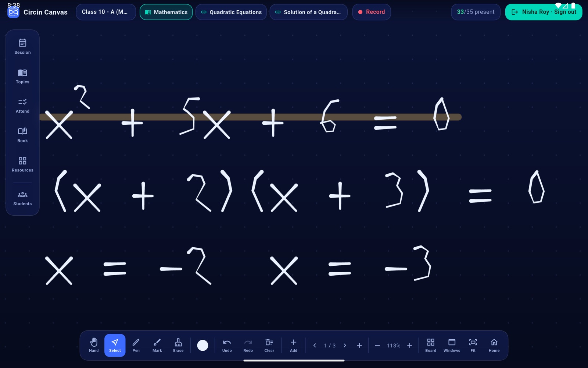Go to the next page
The height and width of the screenshot is (368, 588).
click(345, 346)
